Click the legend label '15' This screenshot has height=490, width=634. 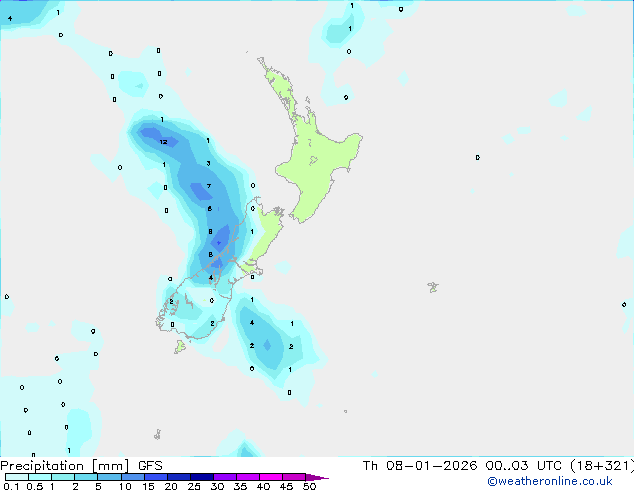pos(148,486)
